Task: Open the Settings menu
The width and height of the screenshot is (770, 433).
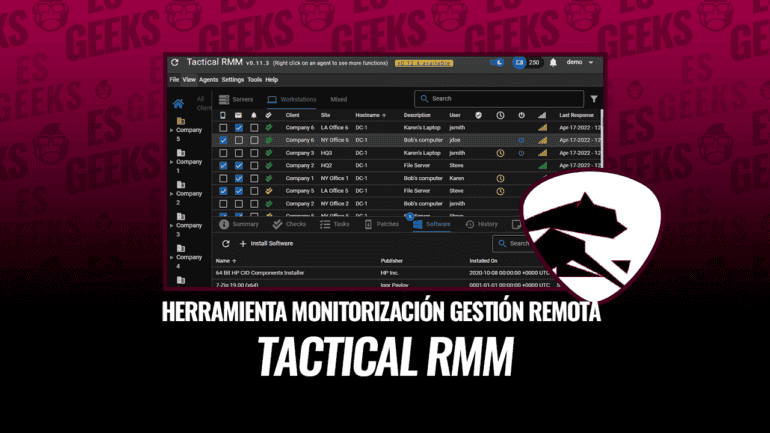Action: click(232, 80)
